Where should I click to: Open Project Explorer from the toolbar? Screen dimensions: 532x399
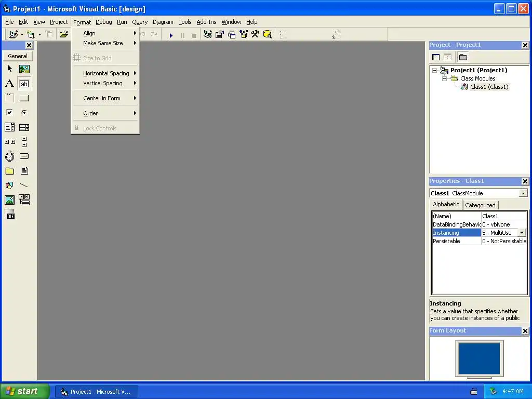[208, 34]
